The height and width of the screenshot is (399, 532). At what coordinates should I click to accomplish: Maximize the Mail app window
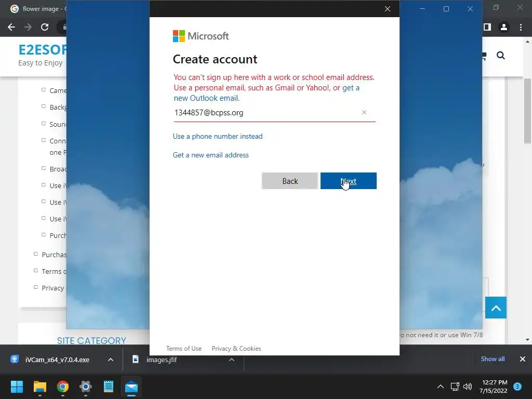[x=446, y=9]
